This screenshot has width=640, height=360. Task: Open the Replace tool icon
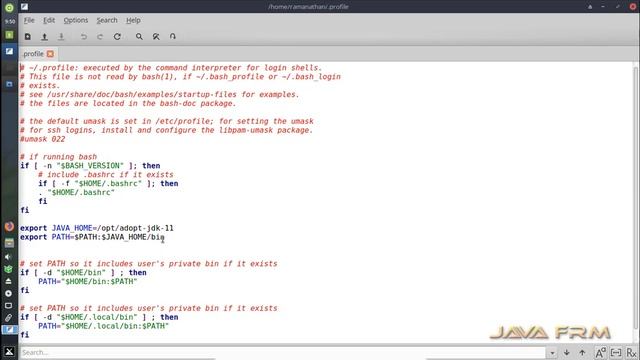156,37
